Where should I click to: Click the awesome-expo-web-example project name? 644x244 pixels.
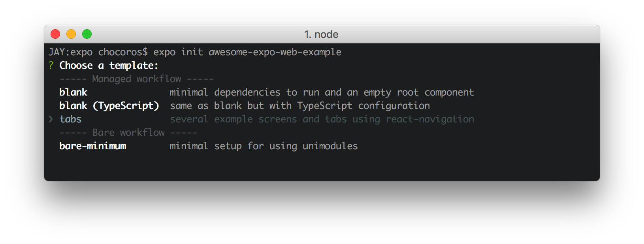[x=275, y=52]
